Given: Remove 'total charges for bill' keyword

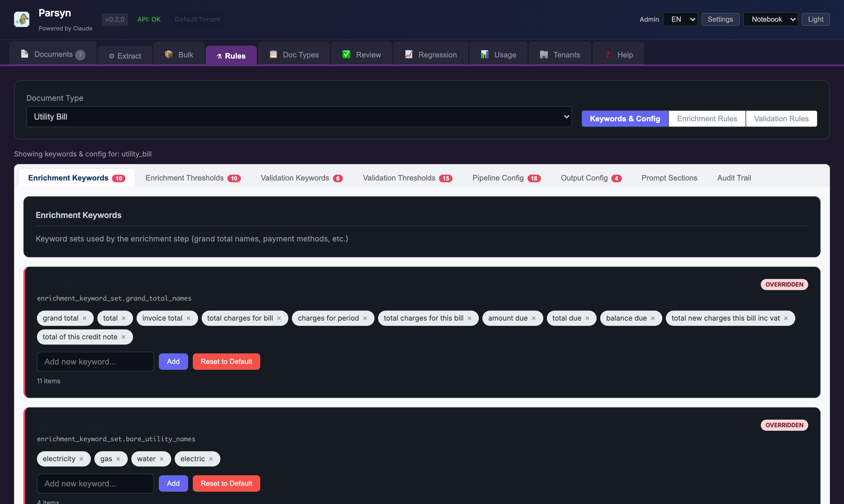Looking at the screenshot, I should (x=279, y=318).
